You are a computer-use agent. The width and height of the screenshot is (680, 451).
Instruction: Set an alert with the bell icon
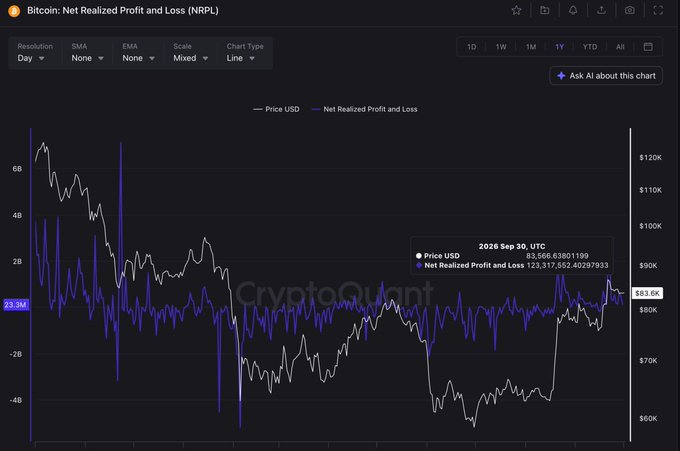tap(573, 10)
